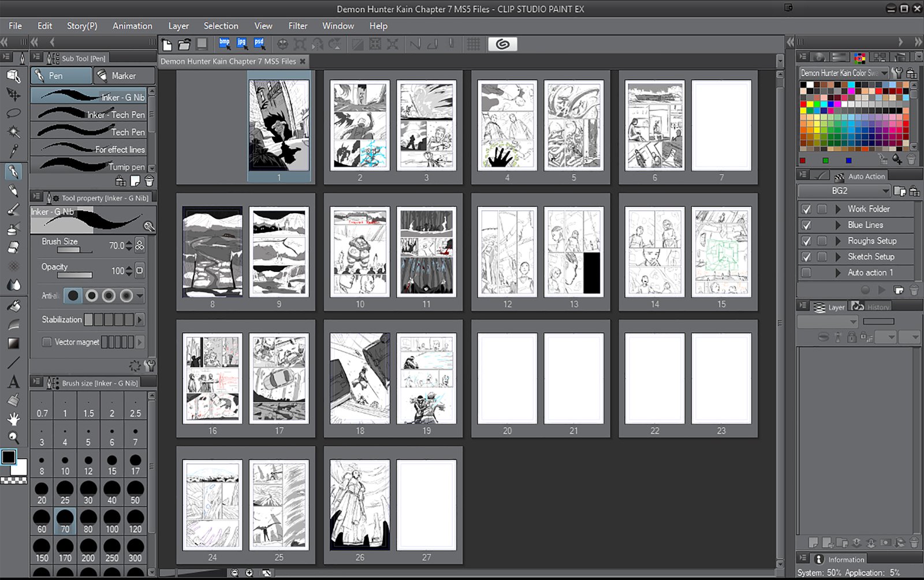Screen dimensions: 924x580
Task: Select the Eraser tool
Action: tap(13, 247)
